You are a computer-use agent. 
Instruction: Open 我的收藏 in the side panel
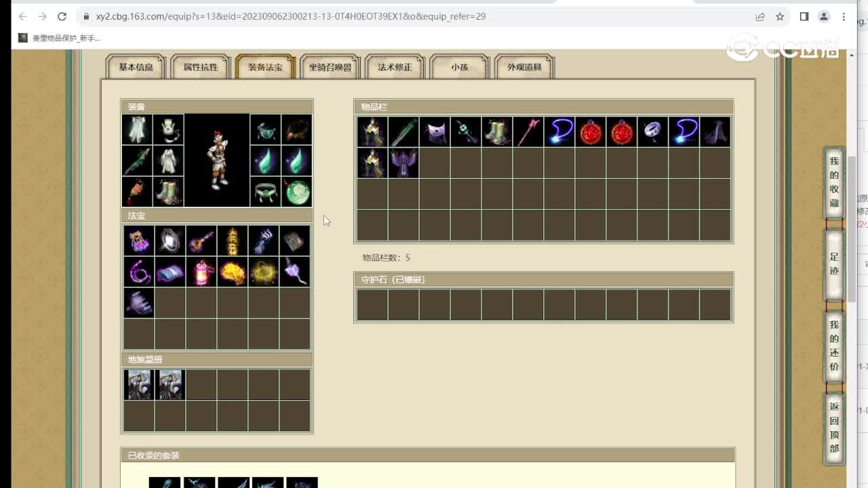[x=834, y=182]
